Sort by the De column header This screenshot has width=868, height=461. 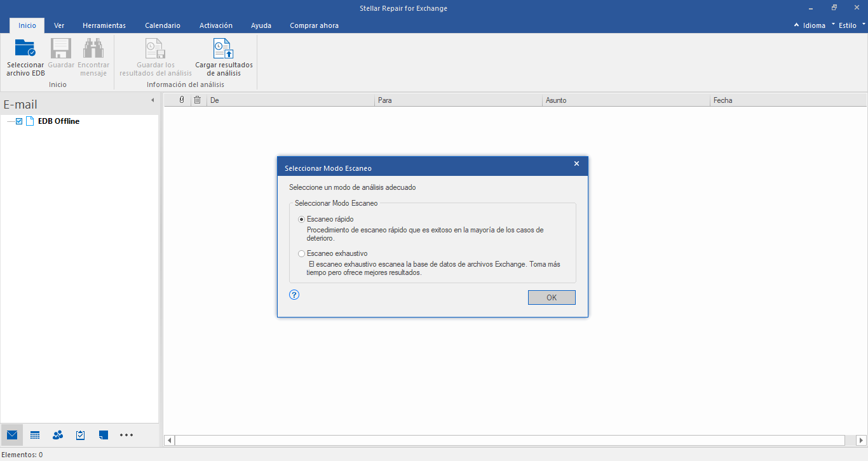tap(290, 100)
